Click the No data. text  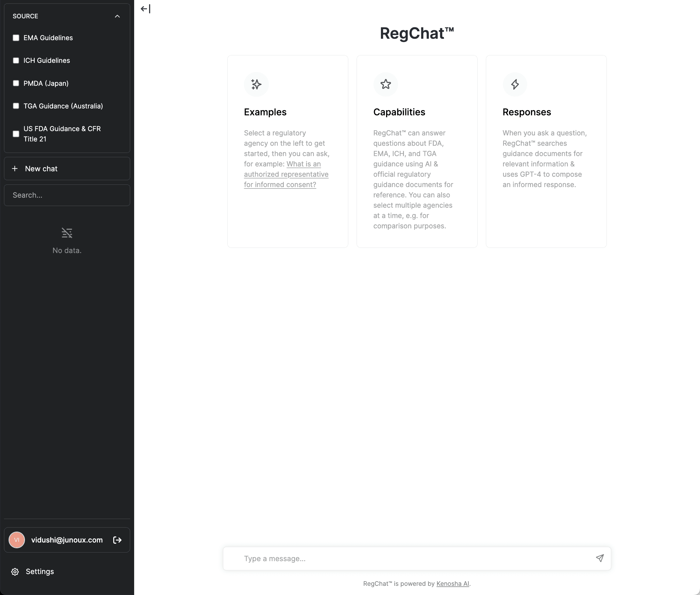[67, 251]
